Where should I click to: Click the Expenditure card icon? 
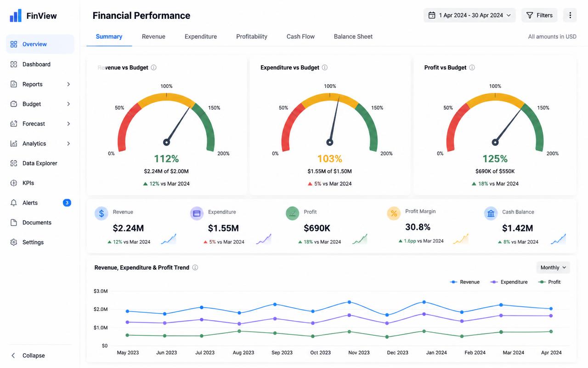[197, 213]
